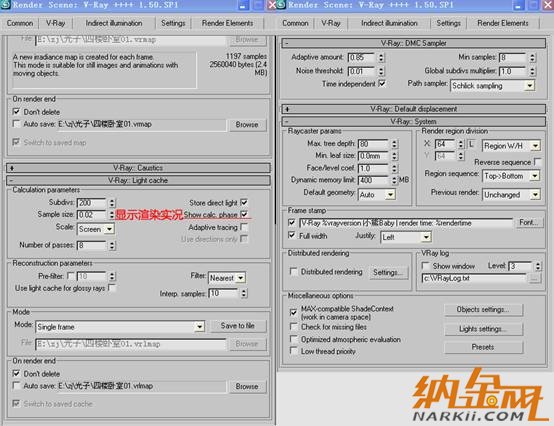Click the VRay log Level spinner arrows

point(538,266)
